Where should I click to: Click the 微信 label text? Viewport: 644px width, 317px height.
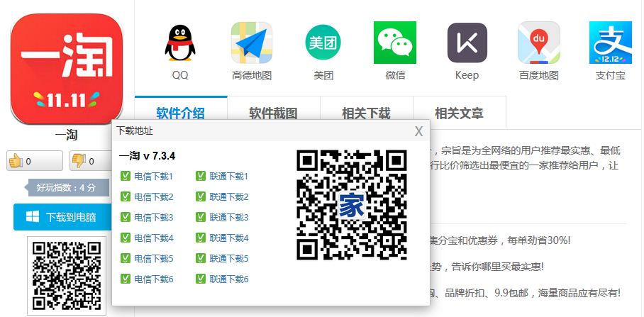pyautogui.click(x=395, y=76)
